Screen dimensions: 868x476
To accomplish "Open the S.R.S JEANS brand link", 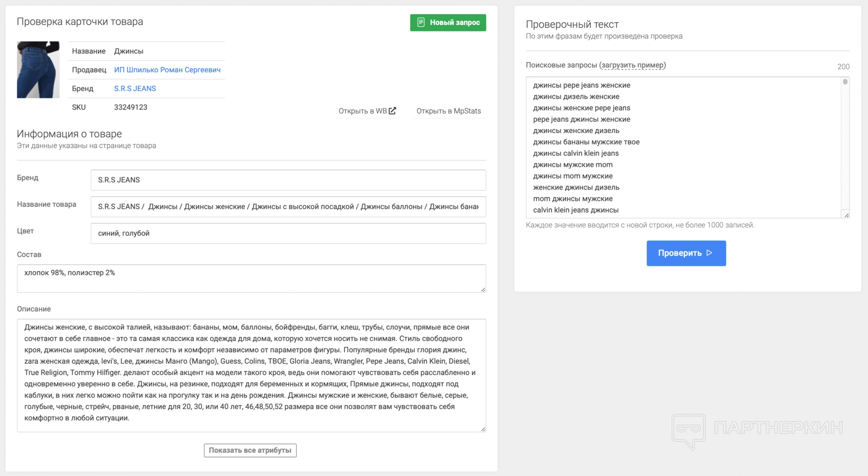I will 135,89.
